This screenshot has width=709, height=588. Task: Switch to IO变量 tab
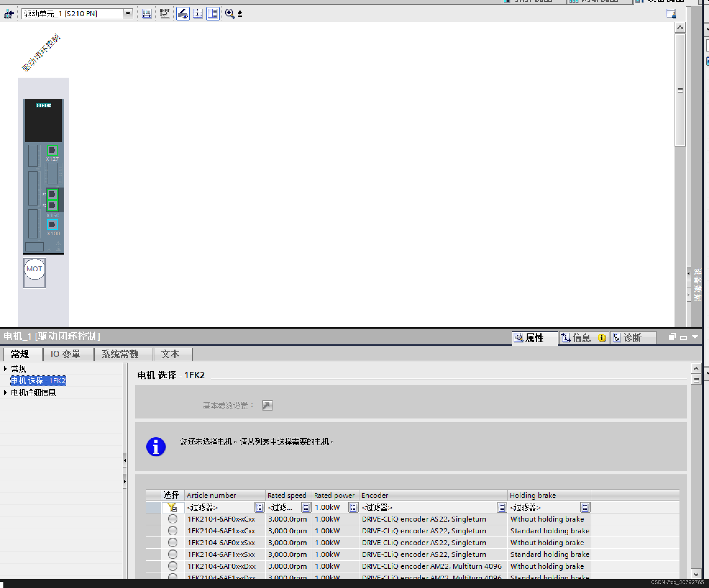[66, 354]
